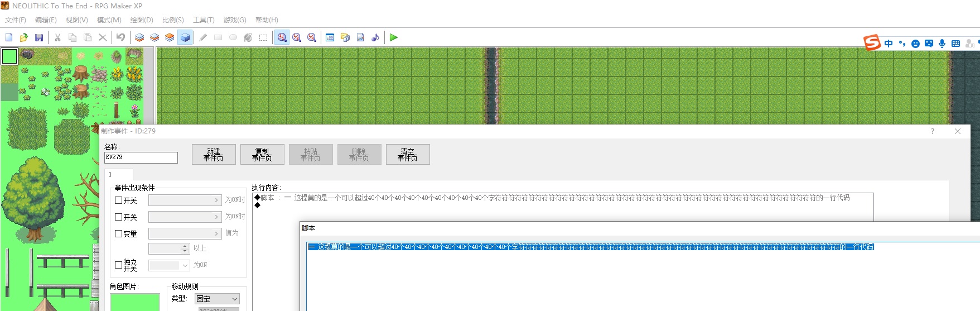
Task: Choose the Flood Fill tool
Action: pos(248,37)
